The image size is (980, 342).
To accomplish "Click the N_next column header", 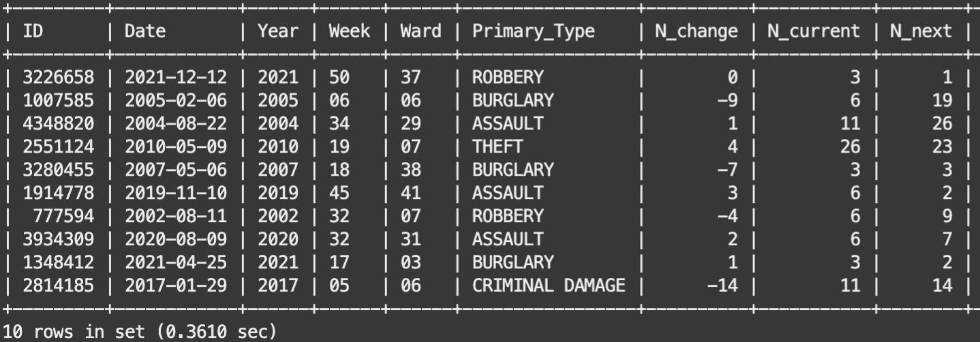I will pos(921,31).
